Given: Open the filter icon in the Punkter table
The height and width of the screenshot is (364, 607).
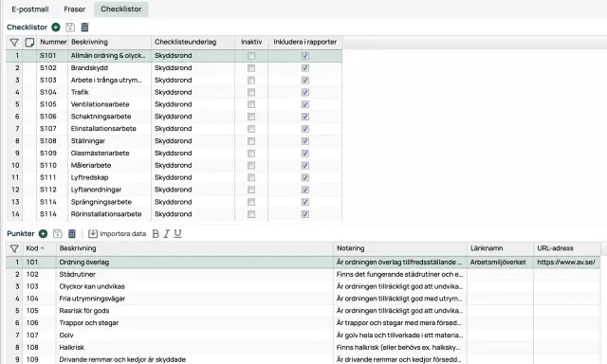Looking at the screenshot, I should (14, 248).
